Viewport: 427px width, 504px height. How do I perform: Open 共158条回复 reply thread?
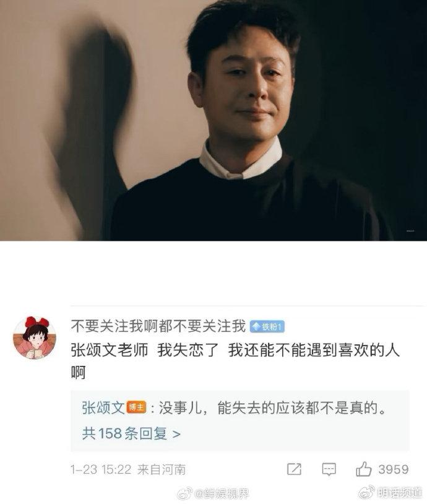click(131, 433)
